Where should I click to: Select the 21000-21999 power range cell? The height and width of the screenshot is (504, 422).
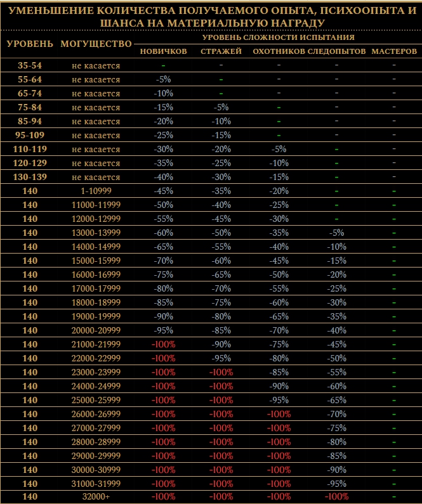tap(96, 344)
